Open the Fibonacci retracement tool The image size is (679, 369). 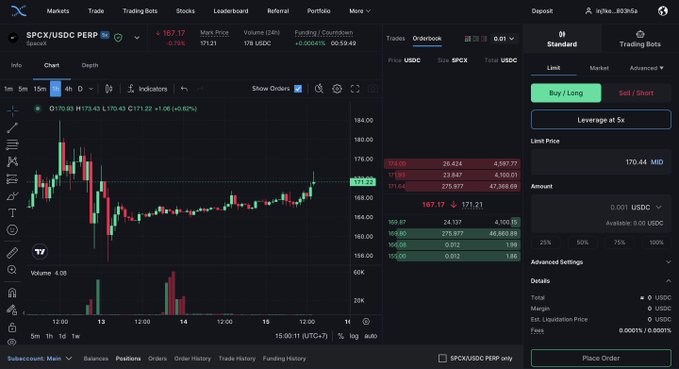tap(12, 144)
